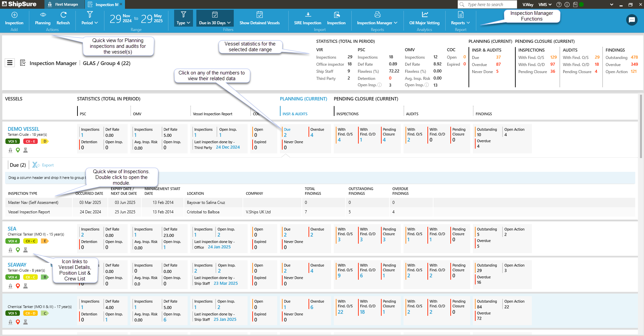Expand the Period dropdown
Image resolution: width=644 pixels, height=336 pixels.
[x=90, y=19]
